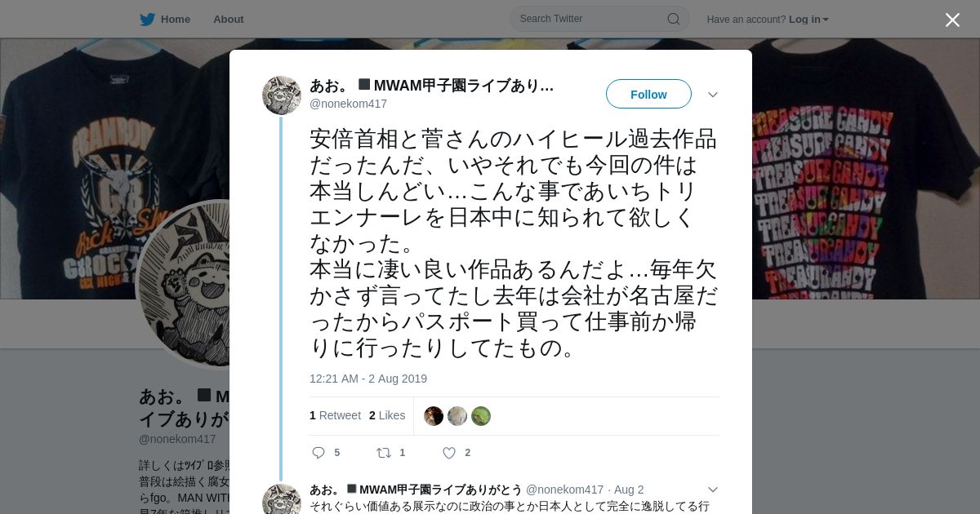The width and height of the screenshot is (980, 514).
Task: Go to Home in top navigation
Action: click(x=176, y=19)
